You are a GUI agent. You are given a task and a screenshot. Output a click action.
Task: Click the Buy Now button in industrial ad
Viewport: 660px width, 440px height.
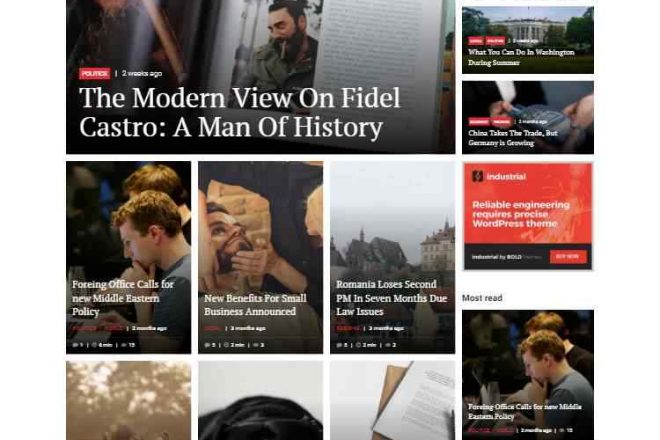[568, 256]
